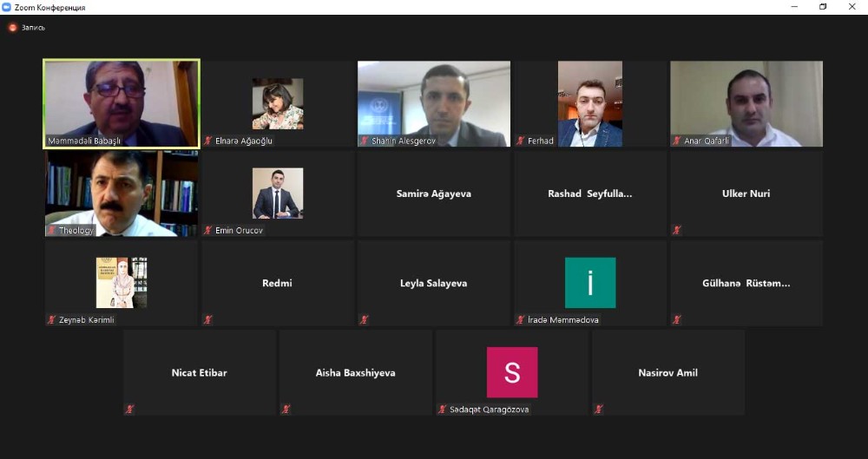Click muted mic icon beside Anar Qafarli
The height and width of the screenshot is (459, 868).
[676, 141]
